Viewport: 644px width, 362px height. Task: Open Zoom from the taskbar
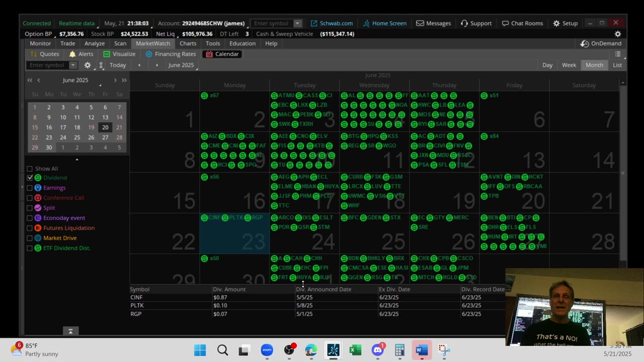click(x=267, y=350)
